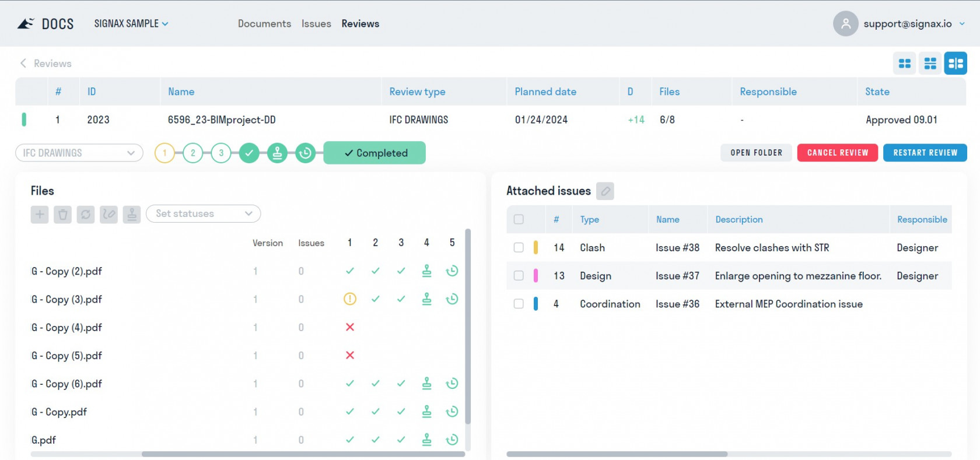The image size is (980, 460).
Task: Click the Attached issues horizontal scrollbar
Action: 617,454
